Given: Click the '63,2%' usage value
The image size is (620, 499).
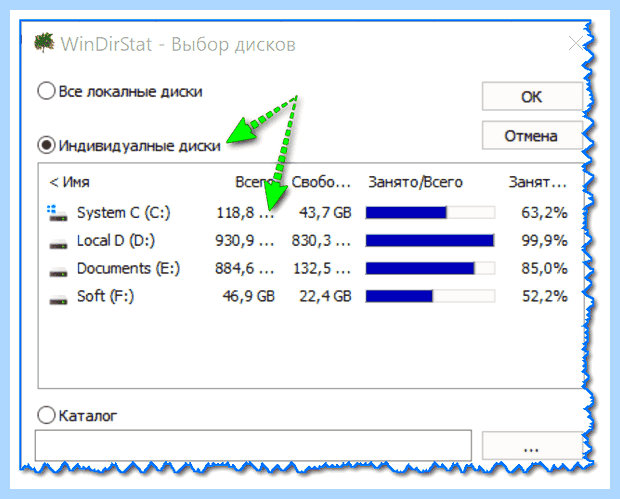Looking at the screenshot, I should click(x=544, y=213).
